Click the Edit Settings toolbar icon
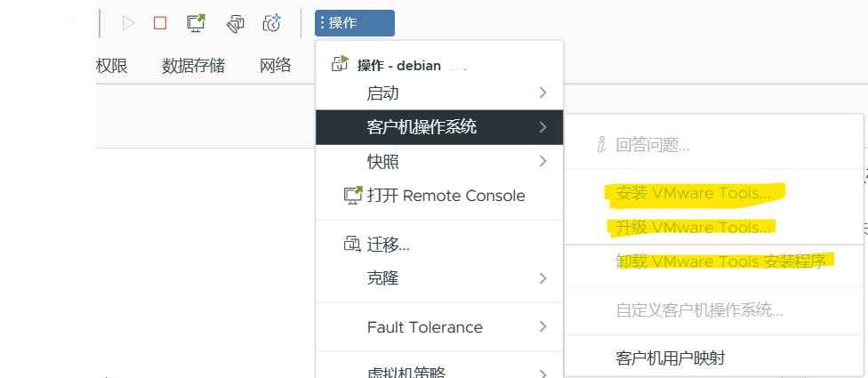 (236, 23)
